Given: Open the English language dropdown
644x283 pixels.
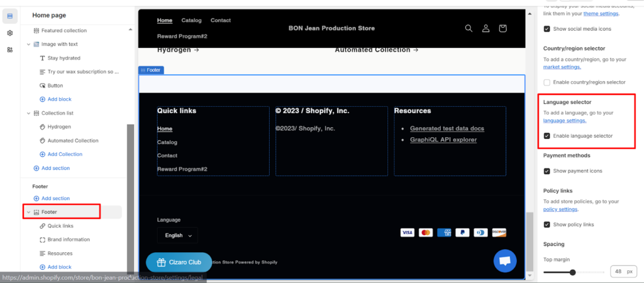Looking at the screenshot, I should coord(177,235).
